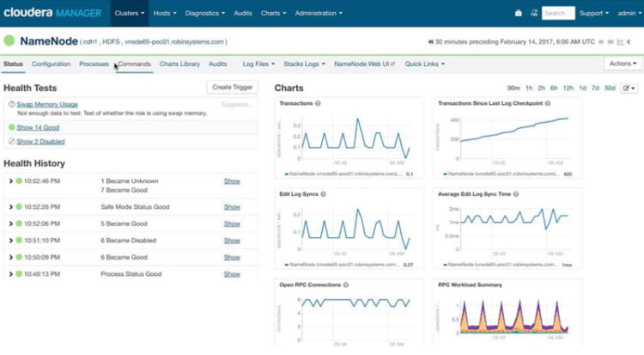Open the Charts Library tab
This screenshot has width=644, height=355.
(x=179, y=64)
